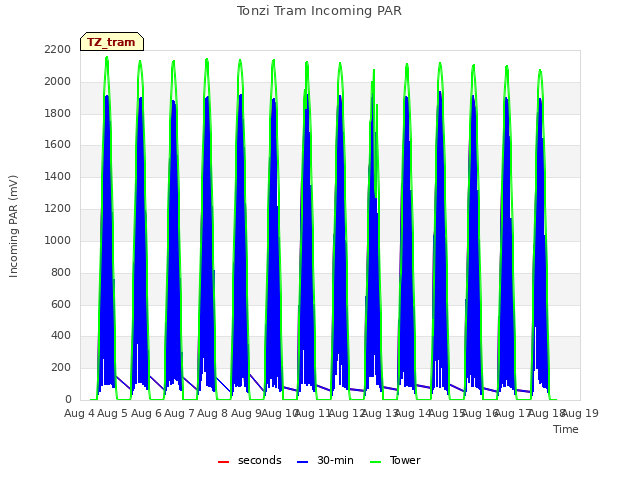This screenshot has height=480, width=640.
Task: Click the 800 y-axis tick label
Action: point(61,272)
